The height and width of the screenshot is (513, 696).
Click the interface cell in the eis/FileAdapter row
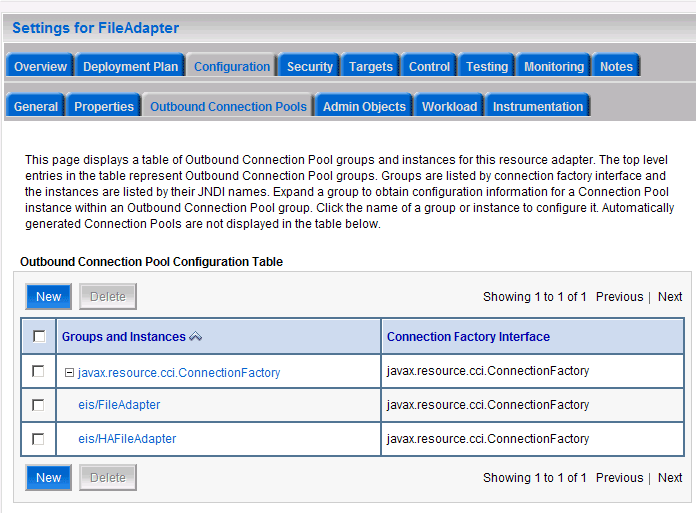(532, 405)
